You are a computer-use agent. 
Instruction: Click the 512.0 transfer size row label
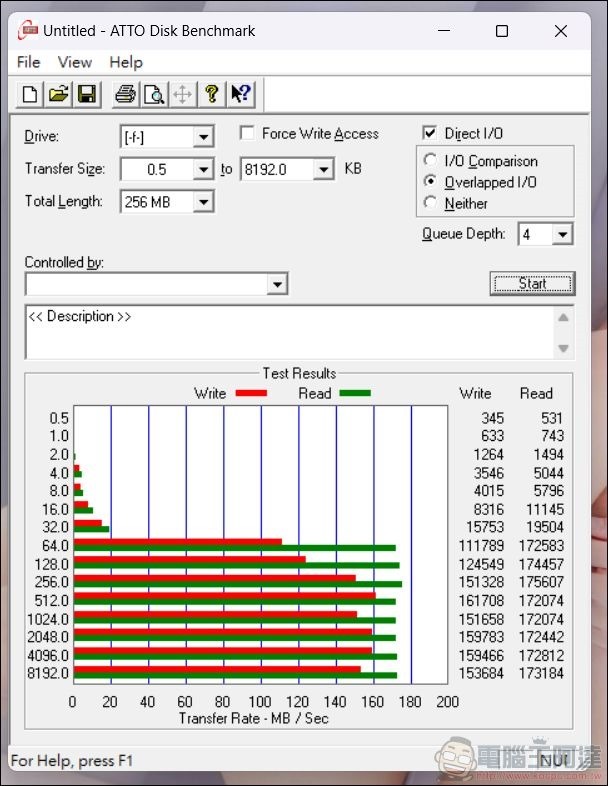(x=52, y=600)
